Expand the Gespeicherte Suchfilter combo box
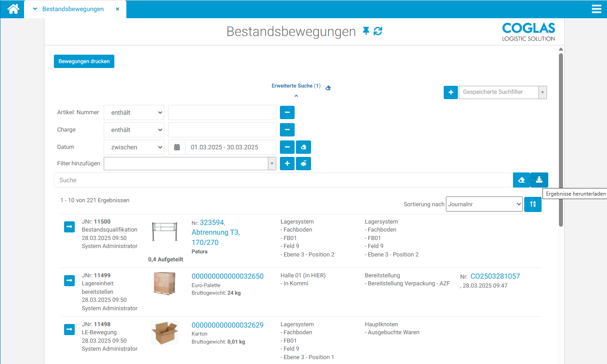The width and height of the screenshot is (607, 364). tap(542, 92)
